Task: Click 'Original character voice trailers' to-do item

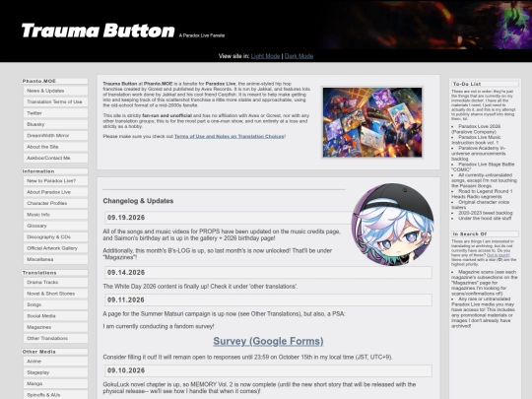Action: tap(480, 205)
